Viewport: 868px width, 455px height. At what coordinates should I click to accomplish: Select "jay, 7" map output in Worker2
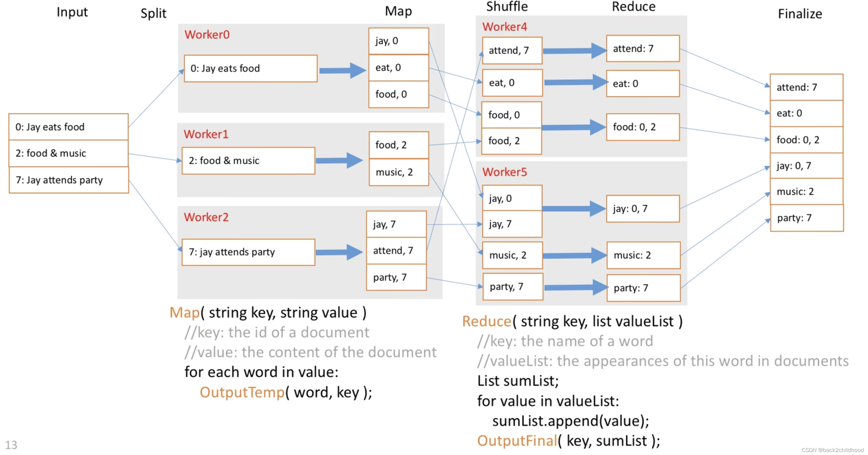pyautogui.click(x=396, y=225)
